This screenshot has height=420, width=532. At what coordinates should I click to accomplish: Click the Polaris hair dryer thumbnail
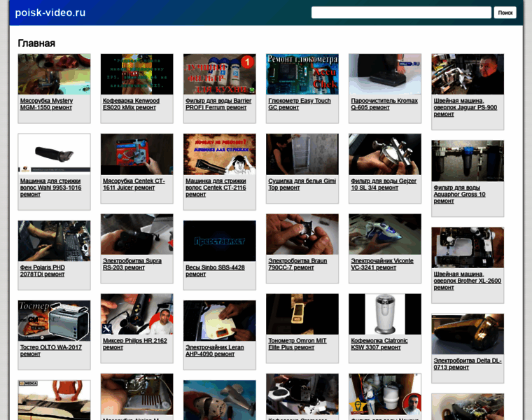tap(55, 241)
